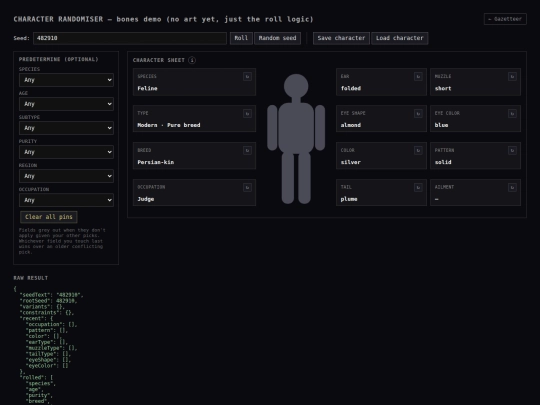Click Clear all pins button
This screenshot has width=540, height=405.
49,217
